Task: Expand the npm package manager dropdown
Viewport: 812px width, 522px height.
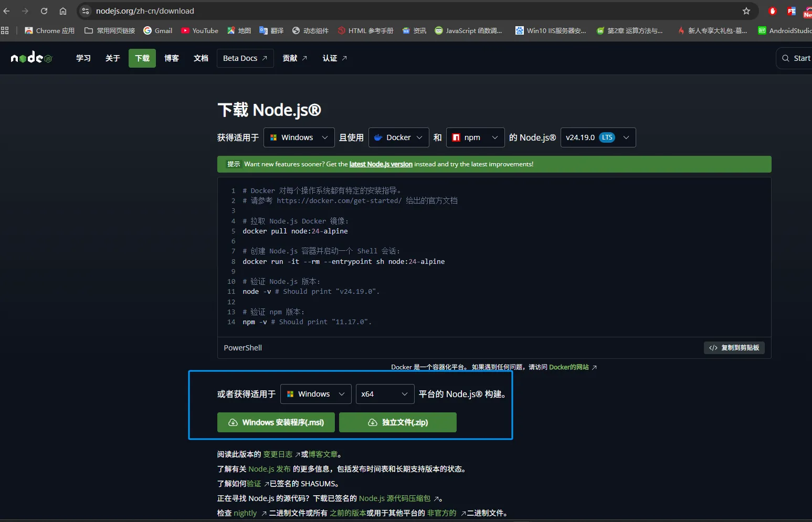Action: click(x=476, y=137)
